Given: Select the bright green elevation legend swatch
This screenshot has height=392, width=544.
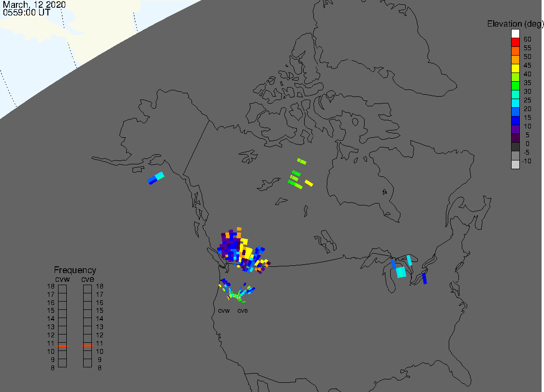Looking at the screenshot, I should [x=515, y=86].
